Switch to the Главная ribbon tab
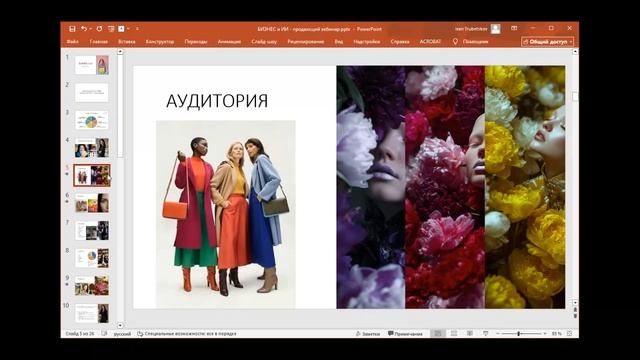 99,42
